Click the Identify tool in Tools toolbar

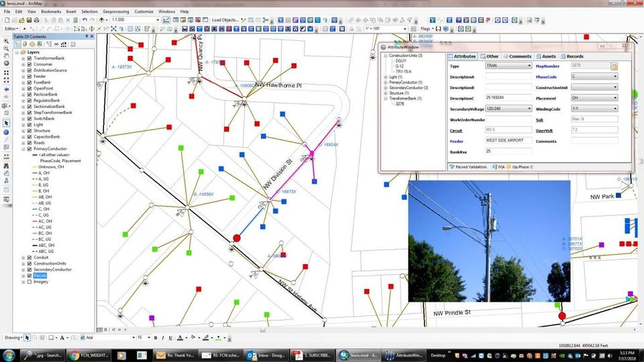pyautogui.click(x=7, y=132)
